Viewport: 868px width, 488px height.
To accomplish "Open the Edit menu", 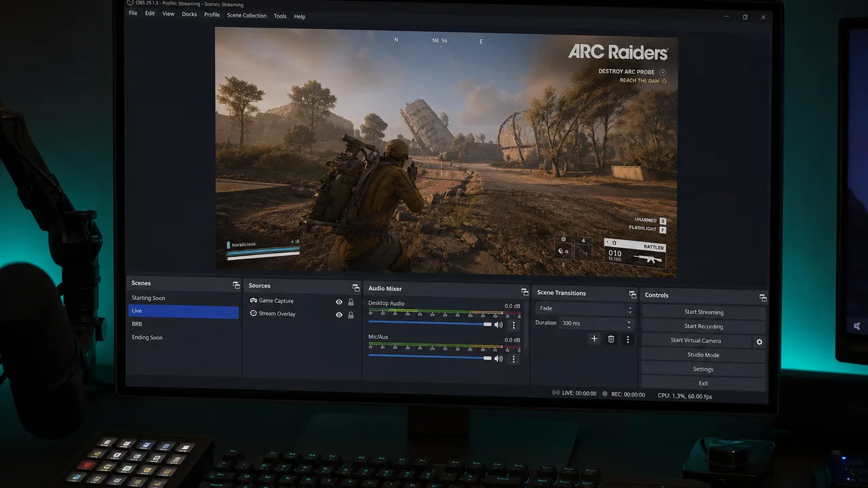I will tap(150, 14).
